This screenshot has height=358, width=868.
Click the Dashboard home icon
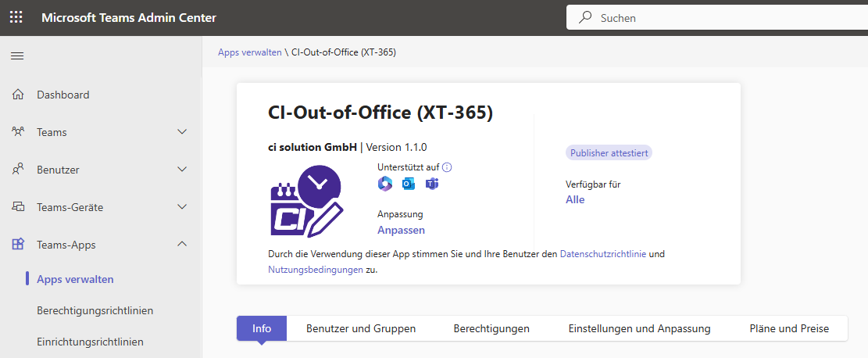18,95
